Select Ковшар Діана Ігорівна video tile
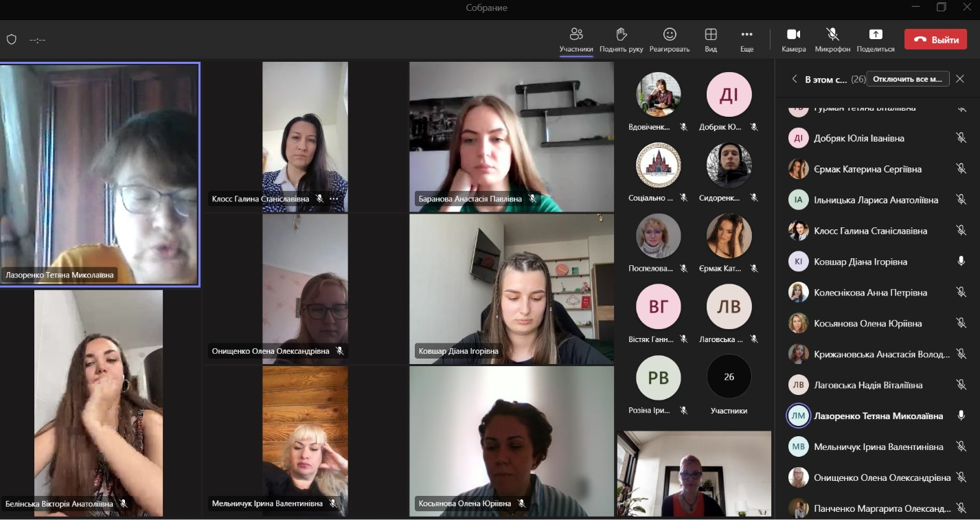Viewport: 980px width, 520px height. (x=512, y=289)
